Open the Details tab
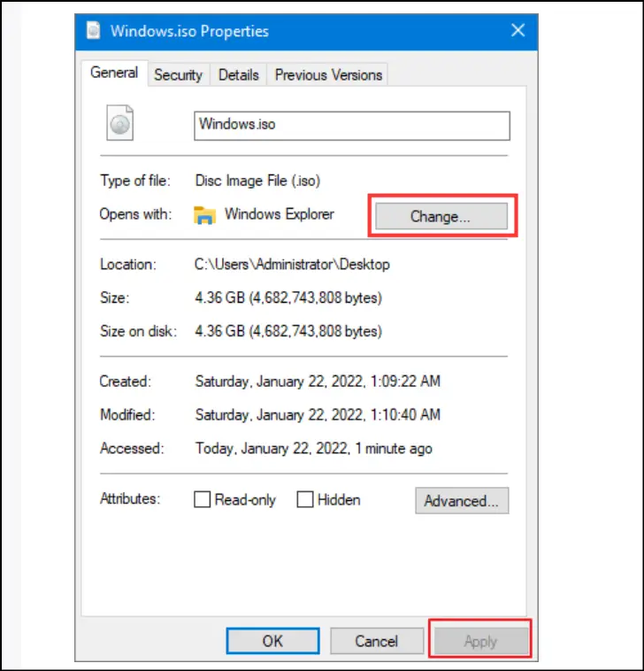 pyautogui.click(x=239, y=75)
